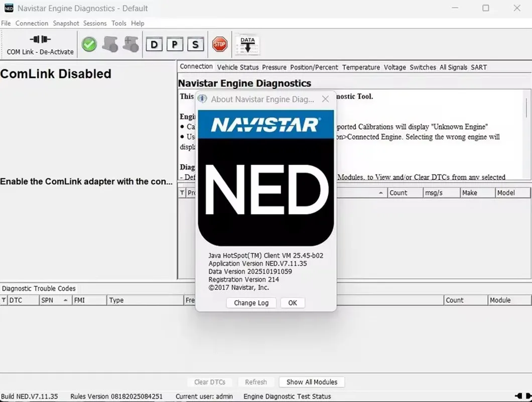
Task: Open the Snapshot menu
Action: click(66, 23)
